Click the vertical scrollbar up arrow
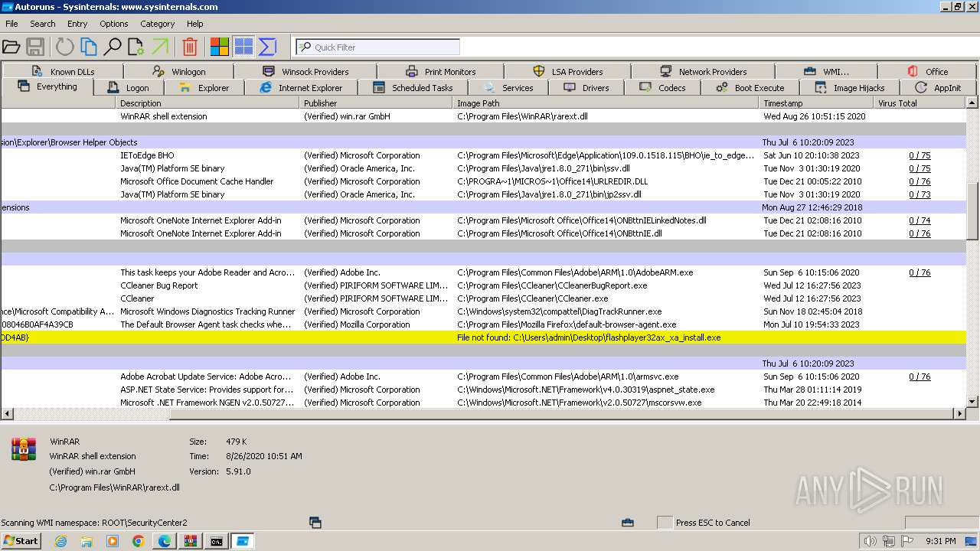Viewport: 980px width, 551px height. point(972,103)
